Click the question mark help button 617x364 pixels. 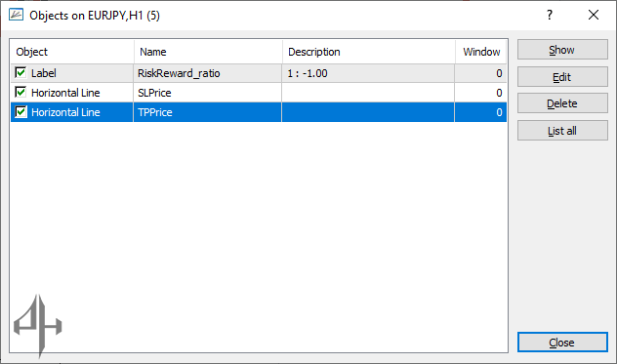550,15
